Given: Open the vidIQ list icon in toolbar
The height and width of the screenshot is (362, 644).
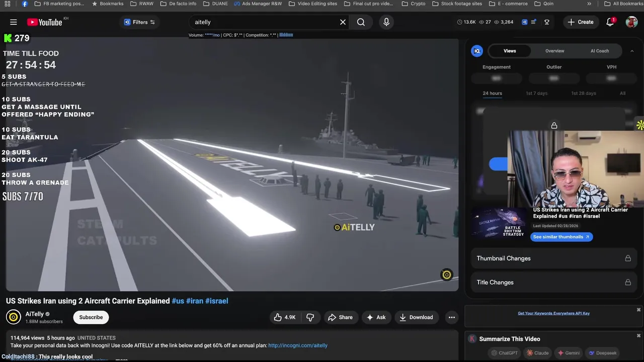Looking at the screenshot, I should click(534, 22).
